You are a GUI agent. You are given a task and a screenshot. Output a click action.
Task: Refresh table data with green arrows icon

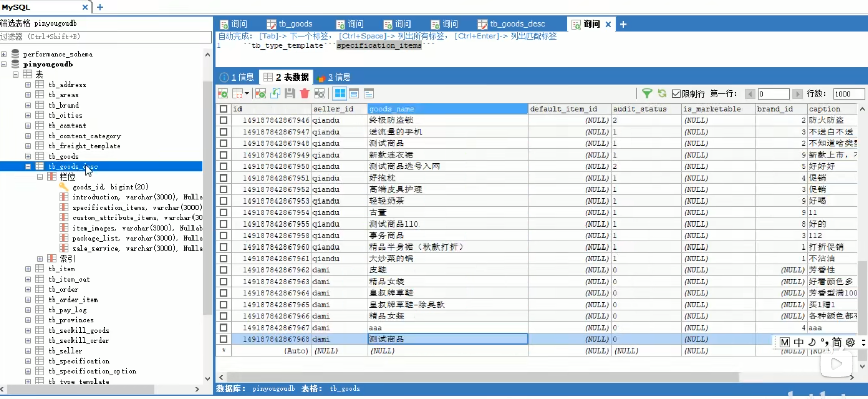662,93
